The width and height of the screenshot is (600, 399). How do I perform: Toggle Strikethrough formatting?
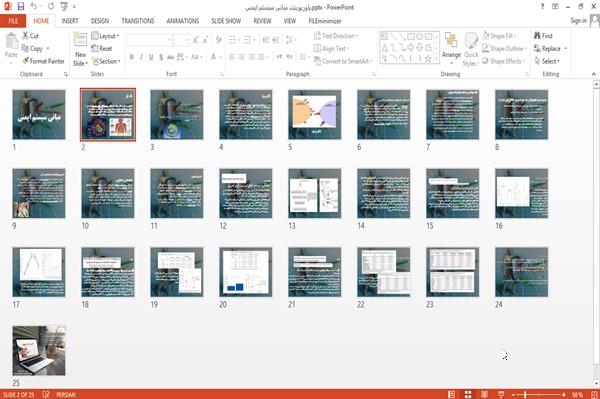pos(170,57)
